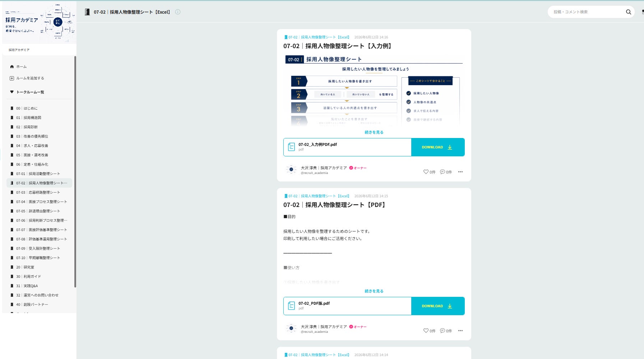Click the comment icon on the 【入力例】 post

[443, 172]
